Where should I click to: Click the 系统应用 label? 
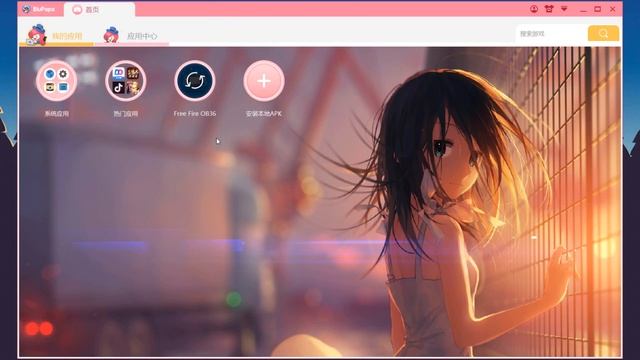[x=56, y=113]
